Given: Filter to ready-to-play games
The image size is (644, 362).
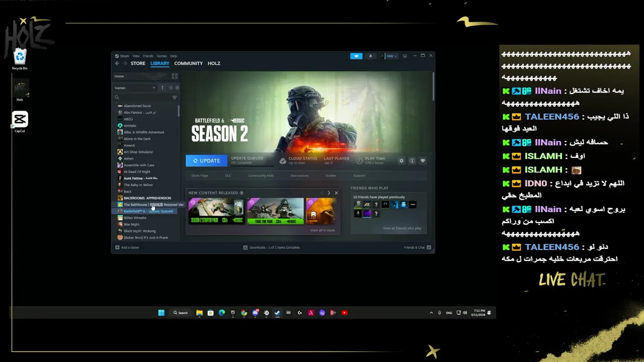Looking at the screenshot, I should coord(177,87).
